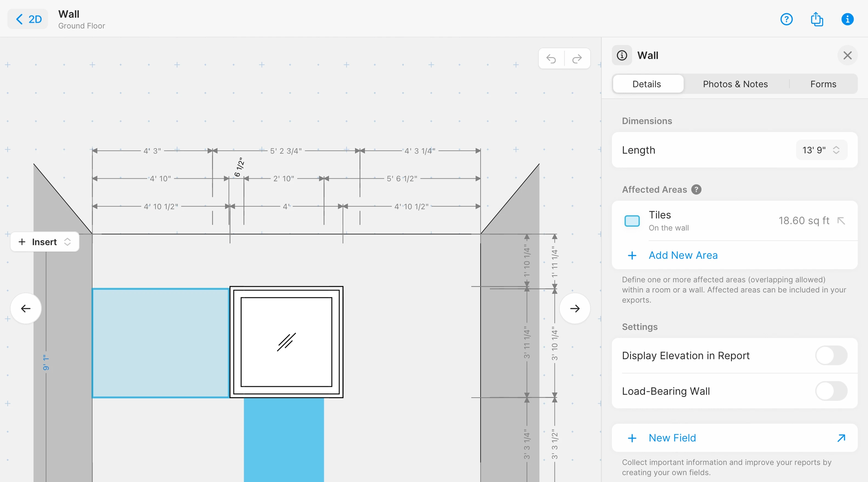Adjust Length 13' 9" stepper control

[x=836, y=150]
